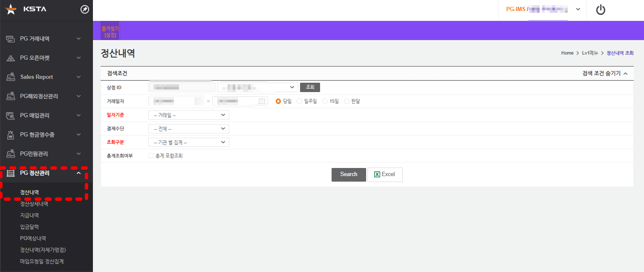Select the 당일 radio button
The height and width of the screenshot is (272, 644).
click(x=278, y=101)
